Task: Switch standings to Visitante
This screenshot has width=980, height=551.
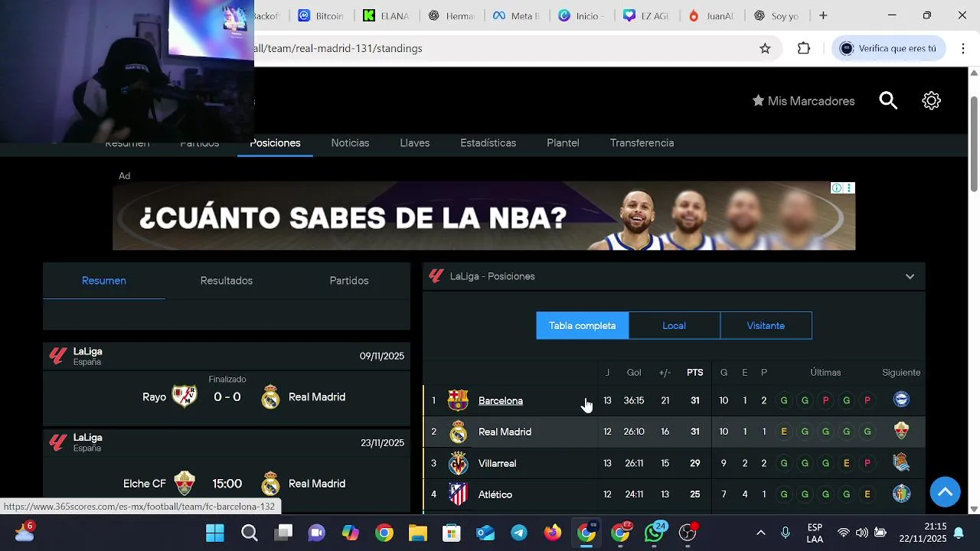Action: pos(766,325)
